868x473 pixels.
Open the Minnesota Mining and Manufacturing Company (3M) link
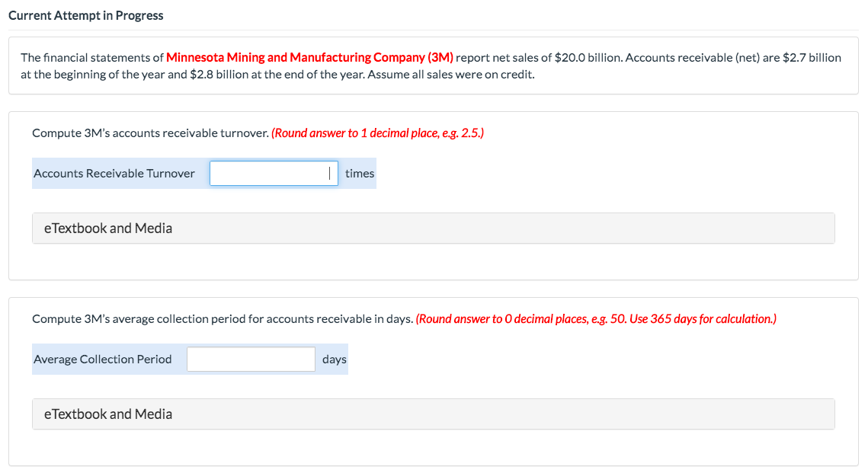[309, 58]
